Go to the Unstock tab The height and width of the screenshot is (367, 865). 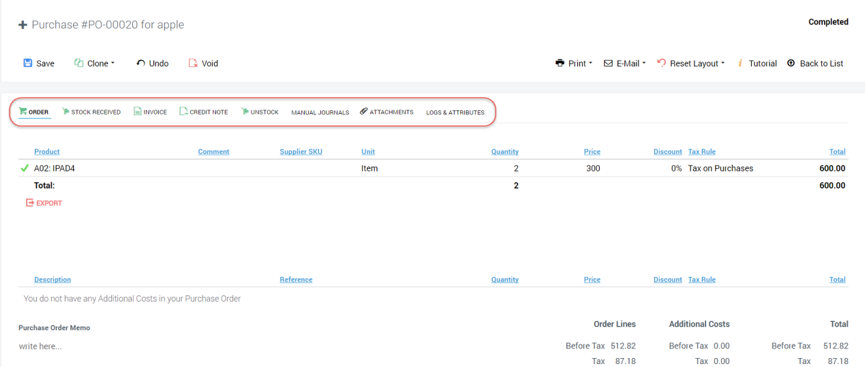[260, 112]
